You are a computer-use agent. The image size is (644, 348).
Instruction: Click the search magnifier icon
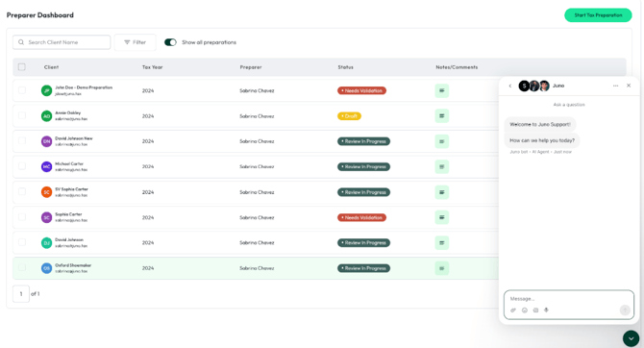[x=21, y=42]
